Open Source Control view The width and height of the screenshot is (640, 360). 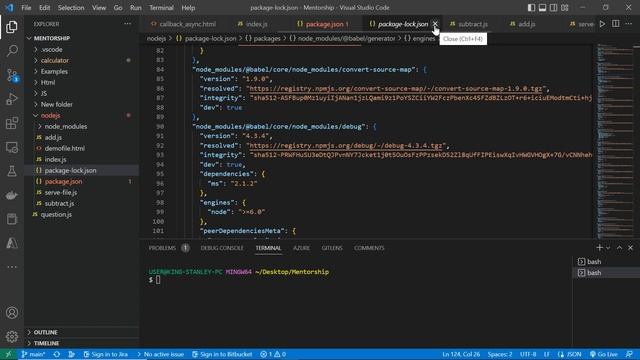point(12,75)
